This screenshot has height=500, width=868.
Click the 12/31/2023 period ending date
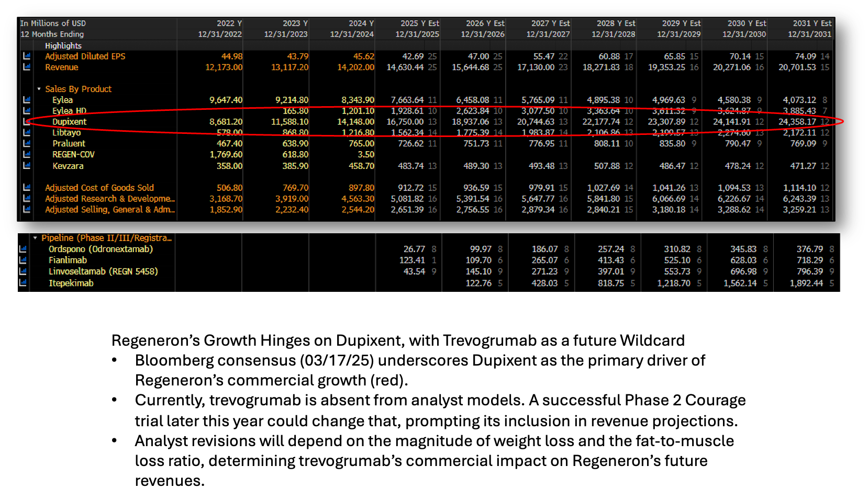point(286,34)
